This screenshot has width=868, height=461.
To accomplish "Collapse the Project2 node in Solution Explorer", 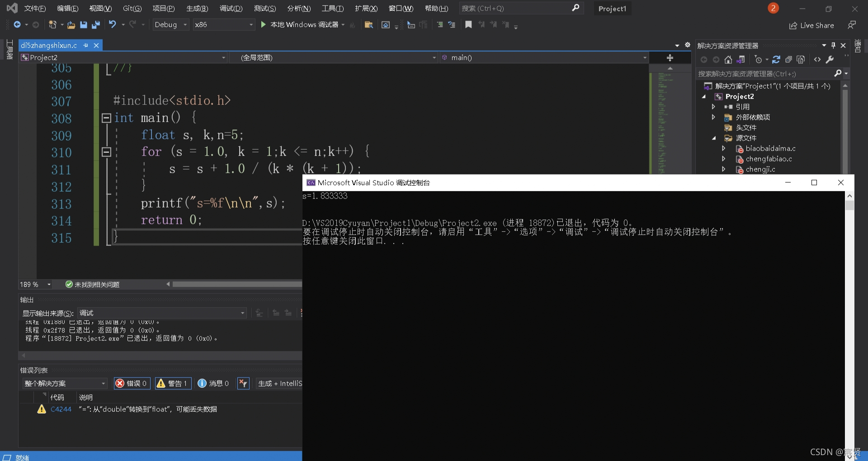I will click(x=704, y=97).
